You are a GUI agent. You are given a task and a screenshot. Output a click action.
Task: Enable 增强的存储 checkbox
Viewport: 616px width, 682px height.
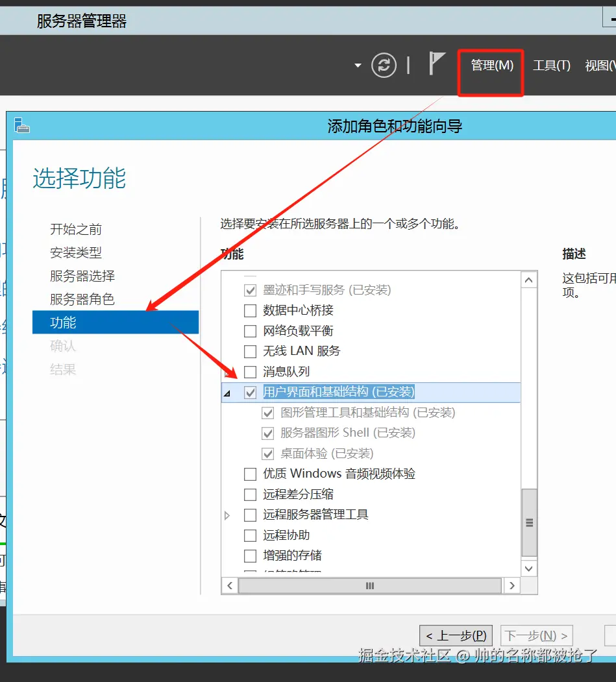click(250, 556)
